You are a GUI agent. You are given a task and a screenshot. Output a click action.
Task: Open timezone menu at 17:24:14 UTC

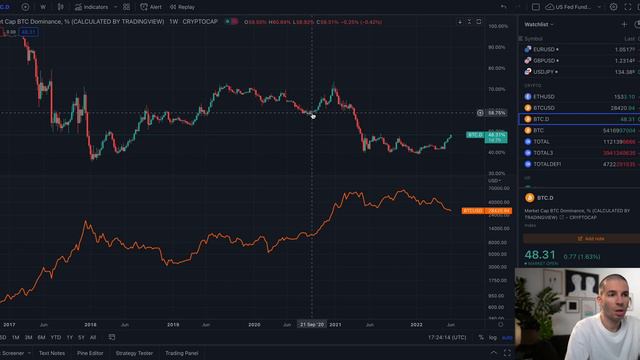(447, 338)
